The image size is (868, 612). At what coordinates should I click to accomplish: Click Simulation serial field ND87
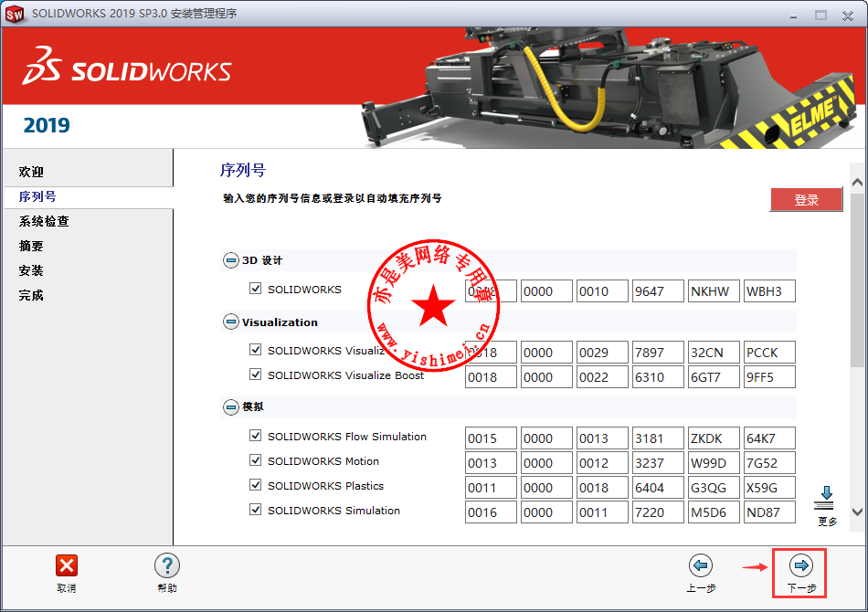[769, 512]
